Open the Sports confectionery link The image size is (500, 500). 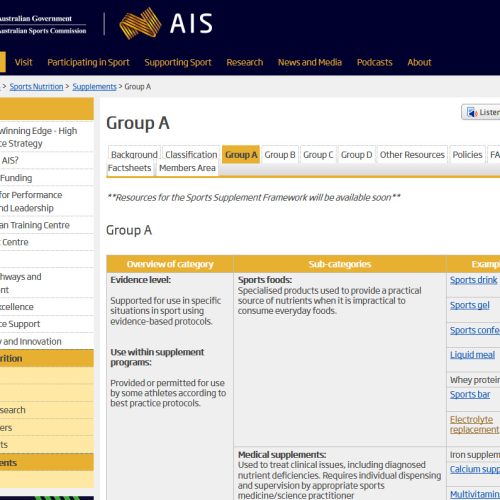click(475, 330)
